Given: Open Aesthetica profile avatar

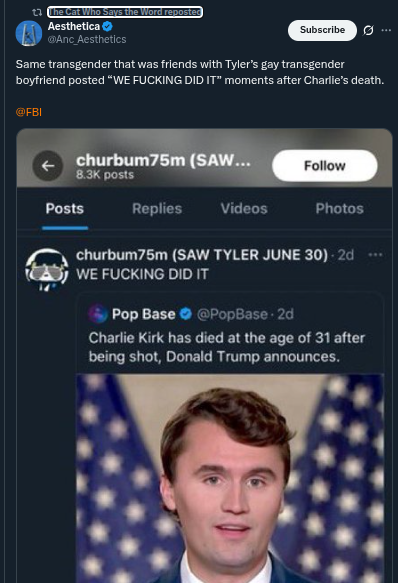Looking at the screenshot, I should coord(29,33).
